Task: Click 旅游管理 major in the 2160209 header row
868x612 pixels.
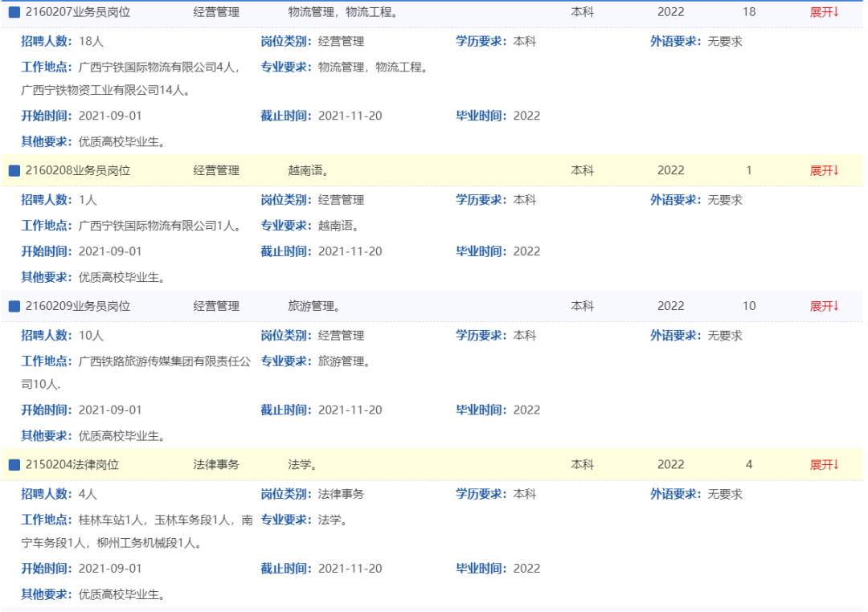Action: (x=314, y=306)
